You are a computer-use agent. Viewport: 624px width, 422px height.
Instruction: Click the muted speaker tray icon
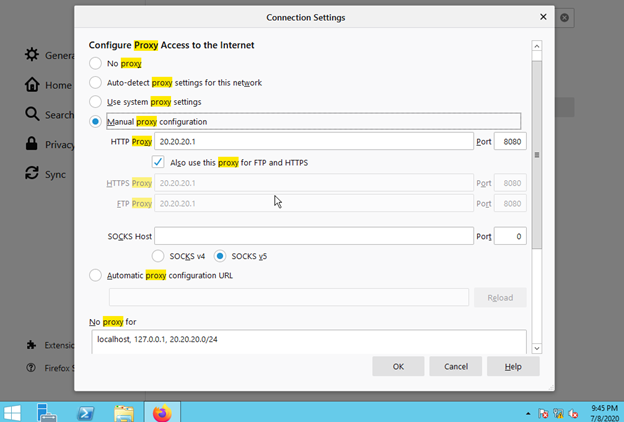(x=573, y=414)
